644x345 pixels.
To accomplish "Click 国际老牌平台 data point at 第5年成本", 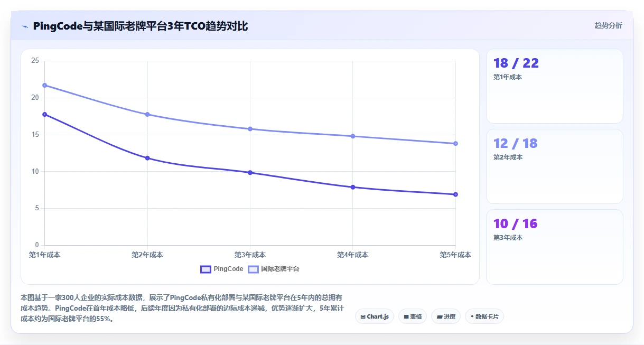I will tap(455, 144).
